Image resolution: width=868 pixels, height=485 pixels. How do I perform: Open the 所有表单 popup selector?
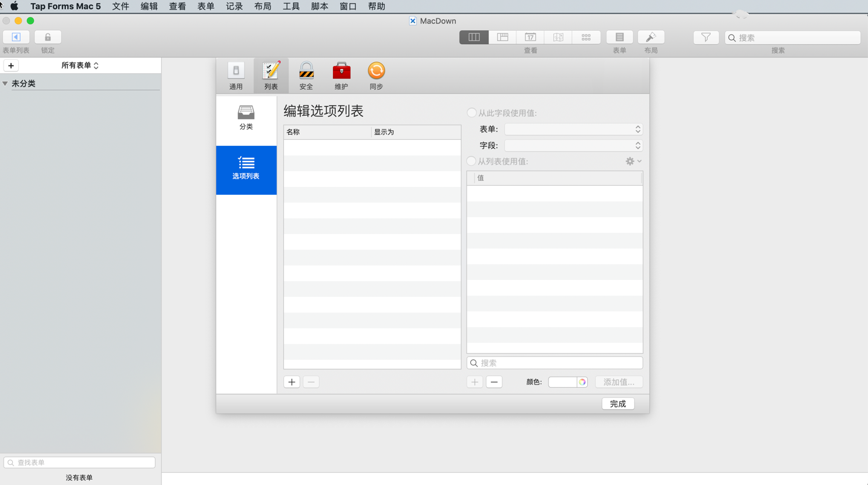[80, 65]
